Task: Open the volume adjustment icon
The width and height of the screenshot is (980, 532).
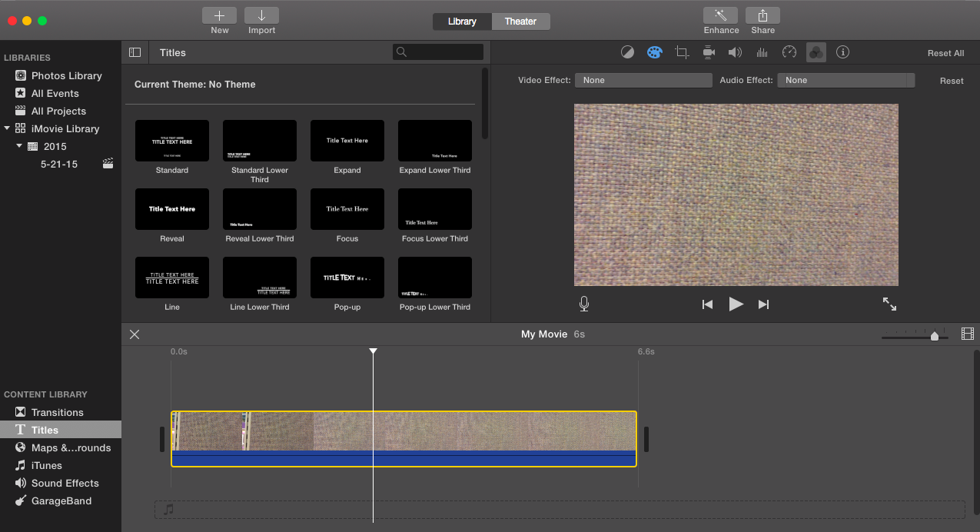Action: [736, 52]
